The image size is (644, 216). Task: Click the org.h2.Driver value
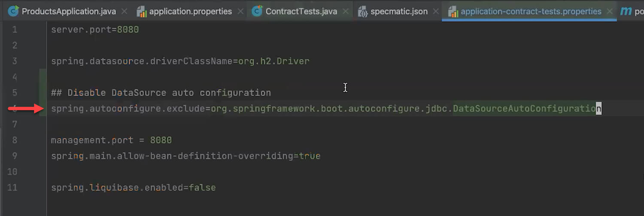coord(274,61)
